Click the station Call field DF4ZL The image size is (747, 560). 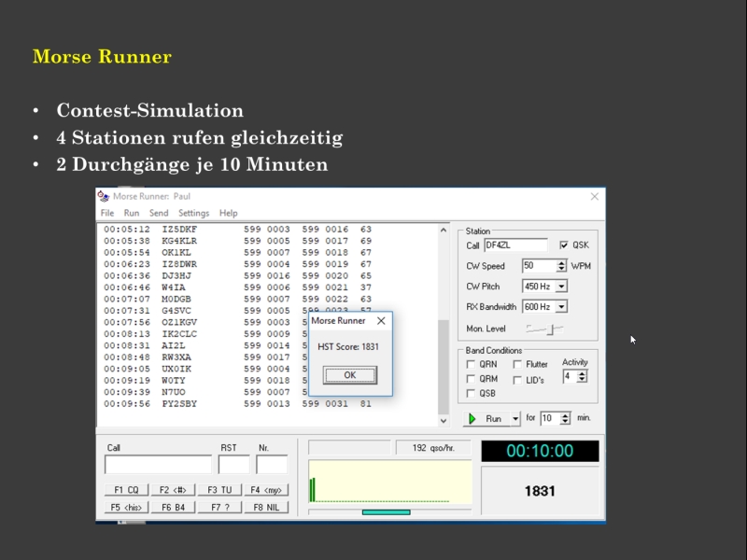pos(516,245)
